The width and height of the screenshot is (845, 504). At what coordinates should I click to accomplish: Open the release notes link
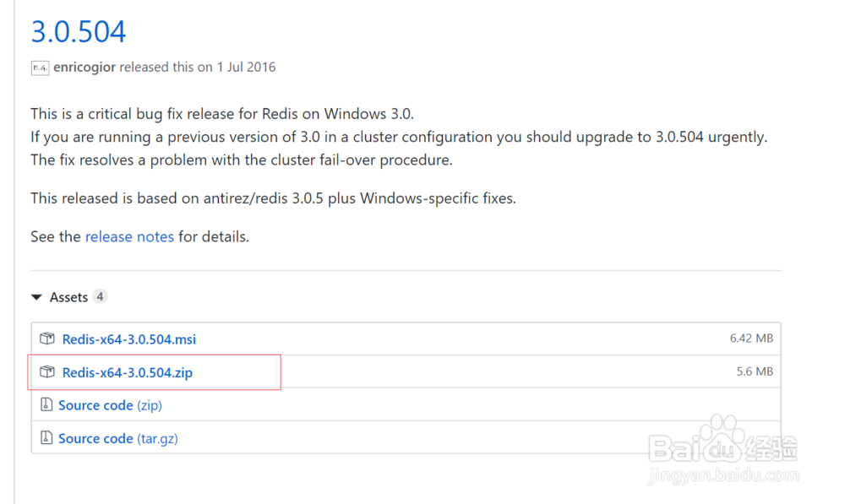click(x=129, y=236)
